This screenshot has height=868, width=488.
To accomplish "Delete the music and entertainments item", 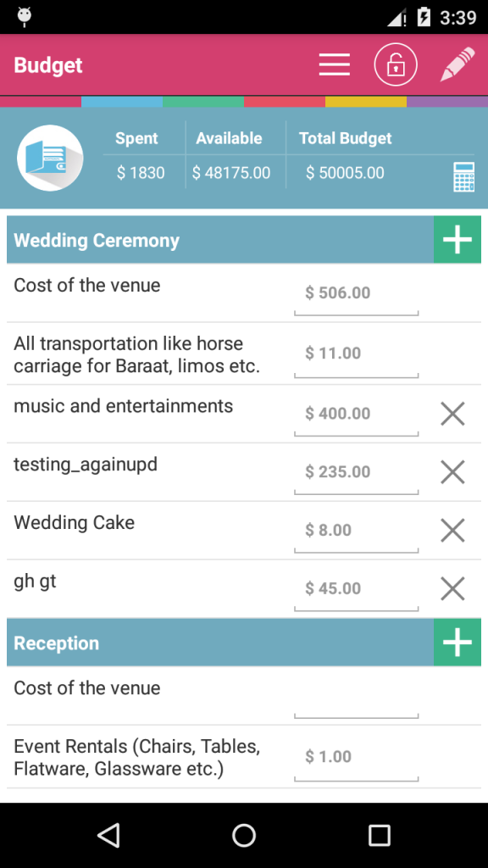I will click(452, 414).
